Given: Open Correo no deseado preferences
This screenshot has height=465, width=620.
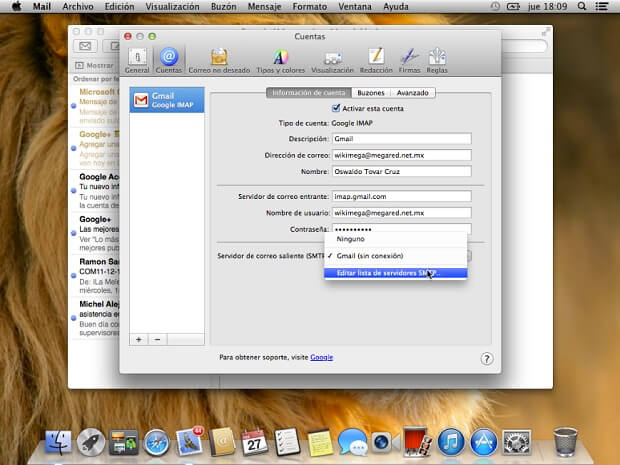Looking at the screenshot, I should (219, 61).
